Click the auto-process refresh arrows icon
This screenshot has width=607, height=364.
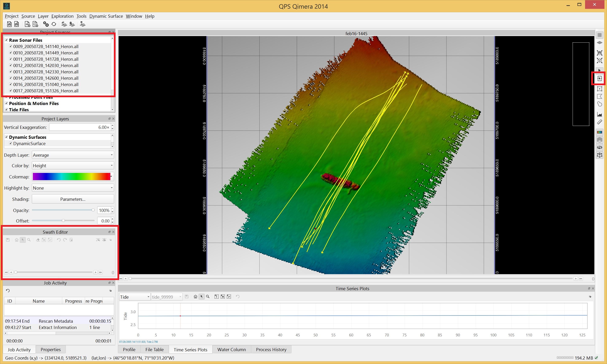pyautogui.click(x=54, y=24)
